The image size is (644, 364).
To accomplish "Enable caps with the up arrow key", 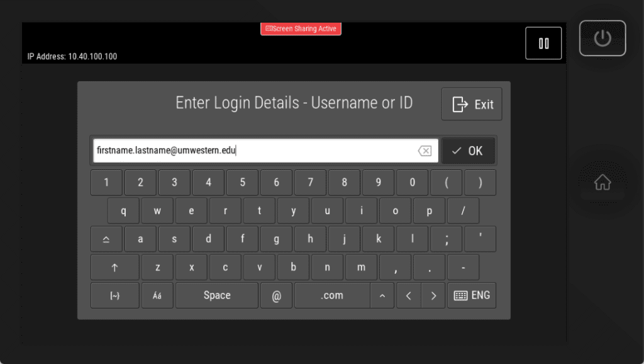I will pyautogui.click(x=114, y=267).
